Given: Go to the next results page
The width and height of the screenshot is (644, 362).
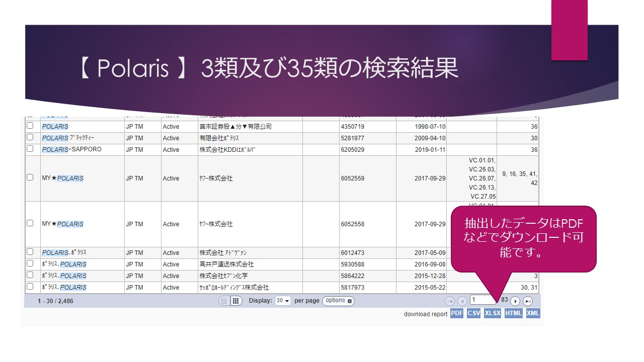Looking at the screenshot, I should (x=515, y=301).
